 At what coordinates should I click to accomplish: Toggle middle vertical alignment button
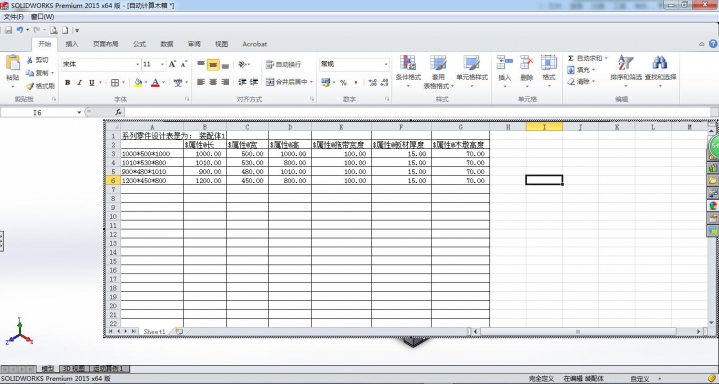coord(213,65)
